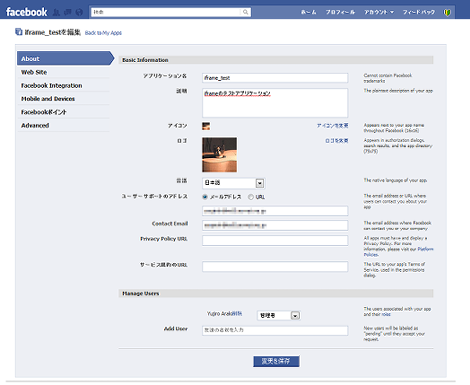This screenshot has width=470, height=385.
Task: Select the URL radio button
Action: click(x=251, y=197)
